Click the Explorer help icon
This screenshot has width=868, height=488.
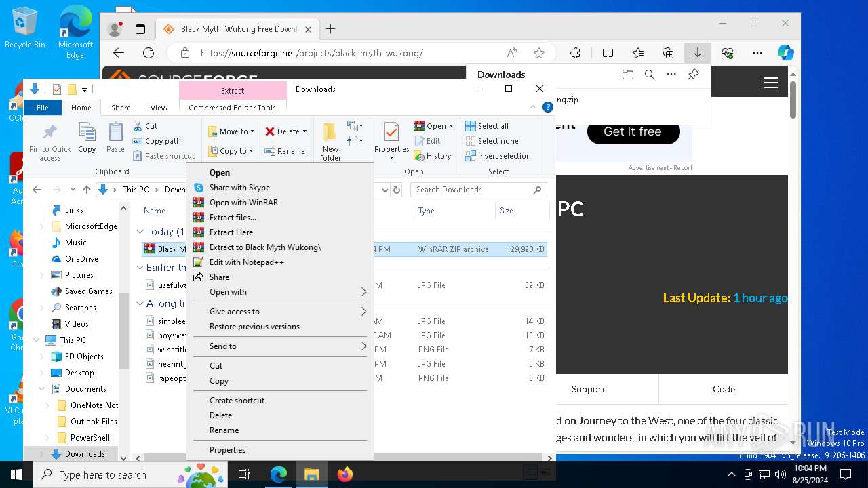click(x=547, y=108)
